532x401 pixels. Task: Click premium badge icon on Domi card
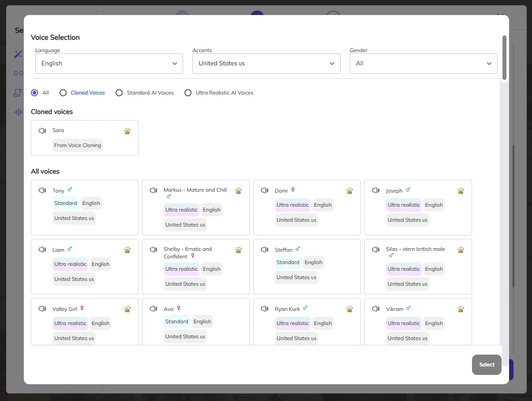point(349,191)
